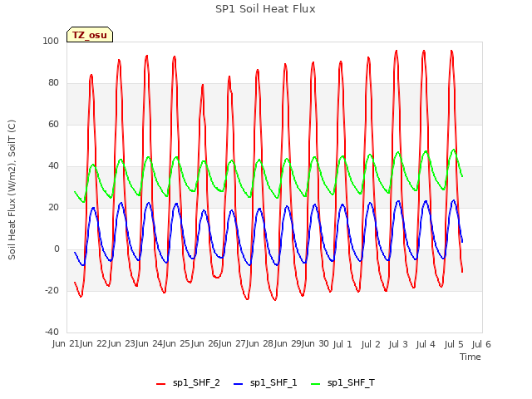Select the blue sp1_SHF_1 legend swatch
Image resolution: width=532 pixels, height=399 pixels.
point(239,383)
